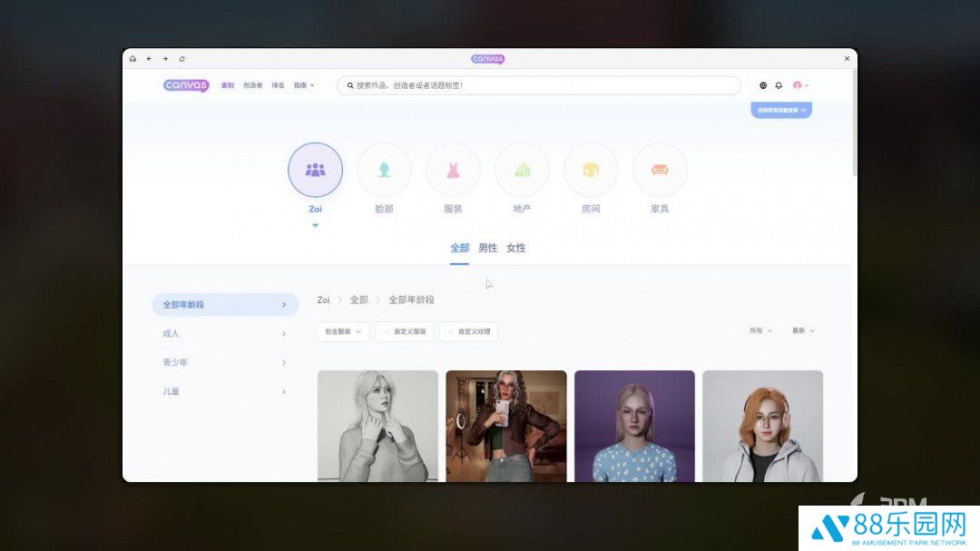
Task: Select the 房间 room category icon
Action: [591, 170]
